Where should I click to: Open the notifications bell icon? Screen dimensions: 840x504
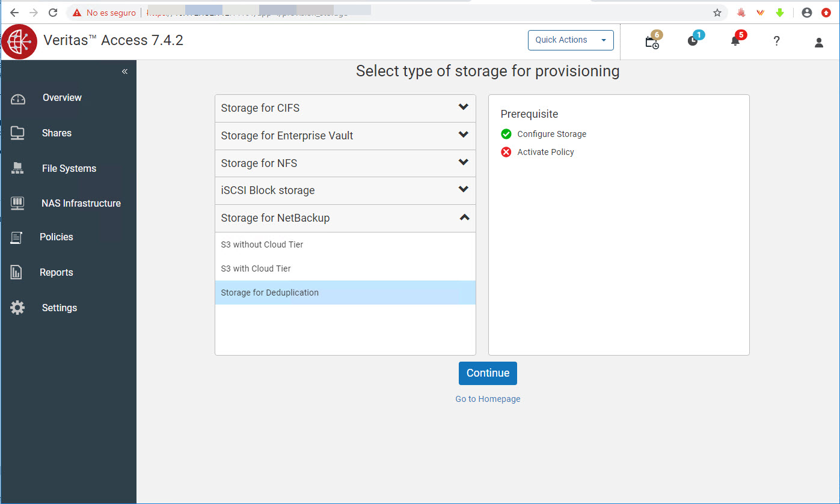(735, 41)
